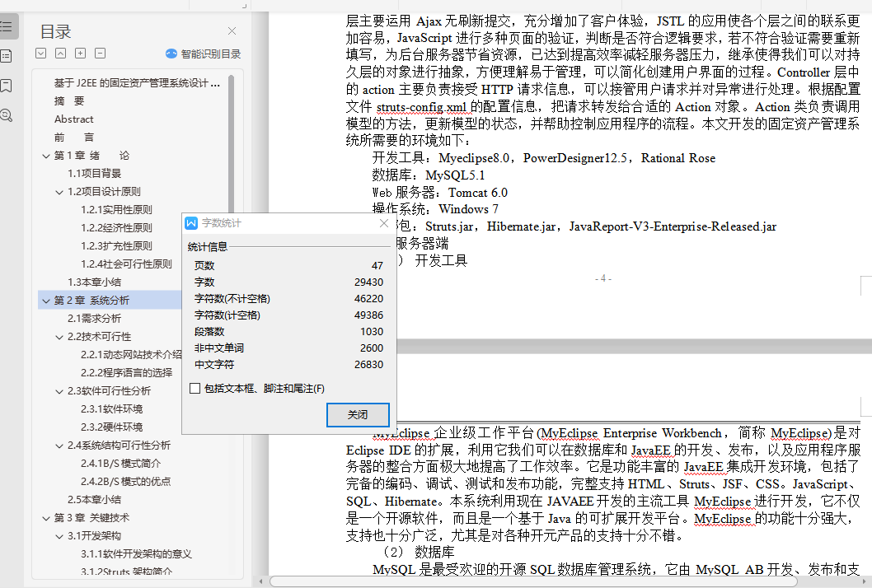The height and width of the screenshot is (588, 872).
Task: Collapse the 2.4系统结构可行性分析 node
Action: pyautogui.click(x=59, y=446)
